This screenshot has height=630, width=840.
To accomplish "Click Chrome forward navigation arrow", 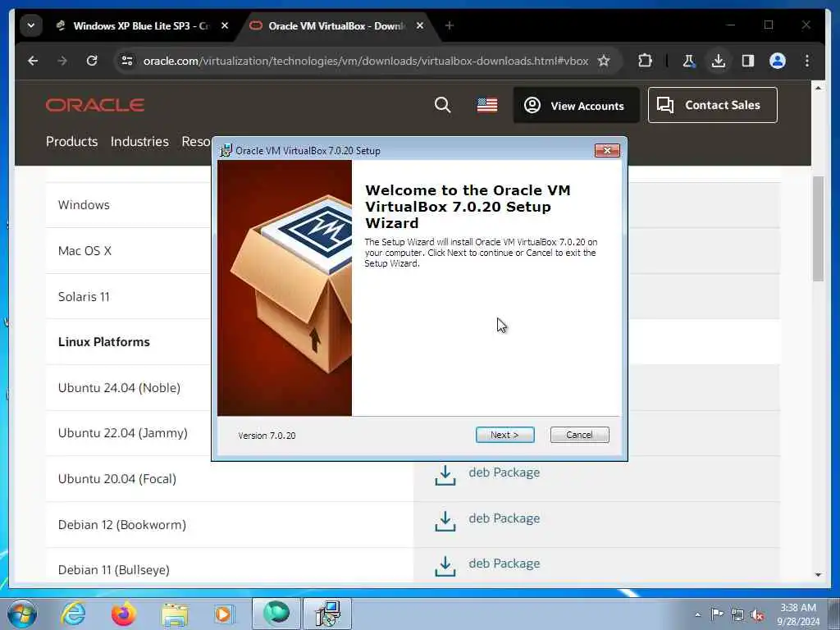I will (x=62, y=61).
